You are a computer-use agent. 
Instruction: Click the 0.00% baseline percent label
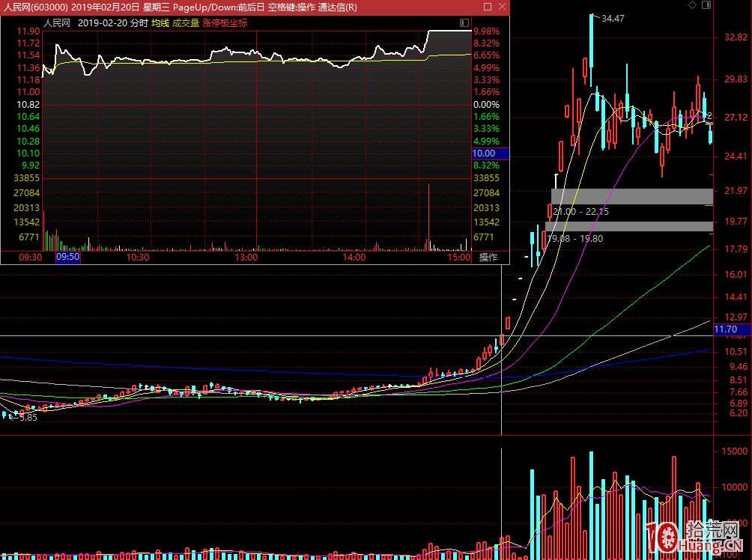[486, 105]
